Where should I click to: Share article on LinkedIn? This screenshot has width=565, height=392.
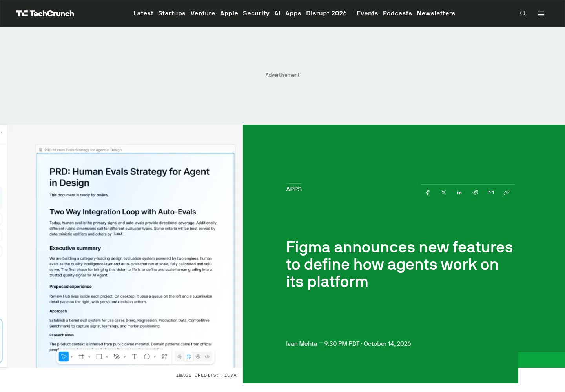coord(459,192)
